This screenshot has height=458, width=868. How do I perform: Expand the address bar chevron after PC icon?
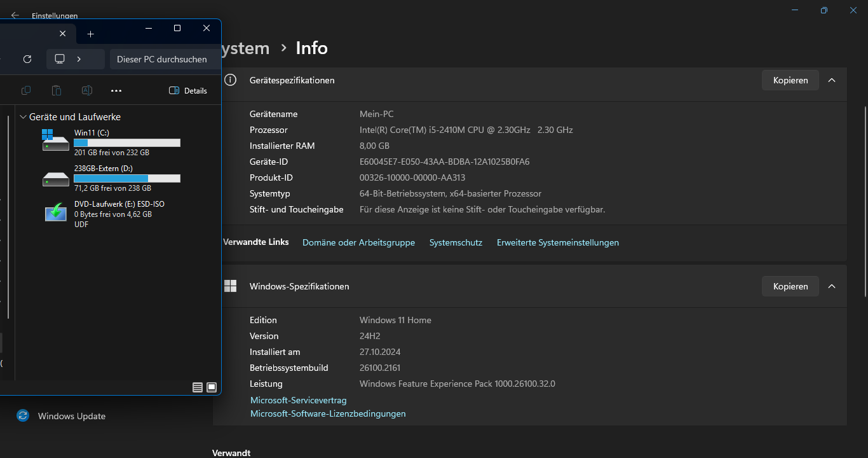point(79,59)
